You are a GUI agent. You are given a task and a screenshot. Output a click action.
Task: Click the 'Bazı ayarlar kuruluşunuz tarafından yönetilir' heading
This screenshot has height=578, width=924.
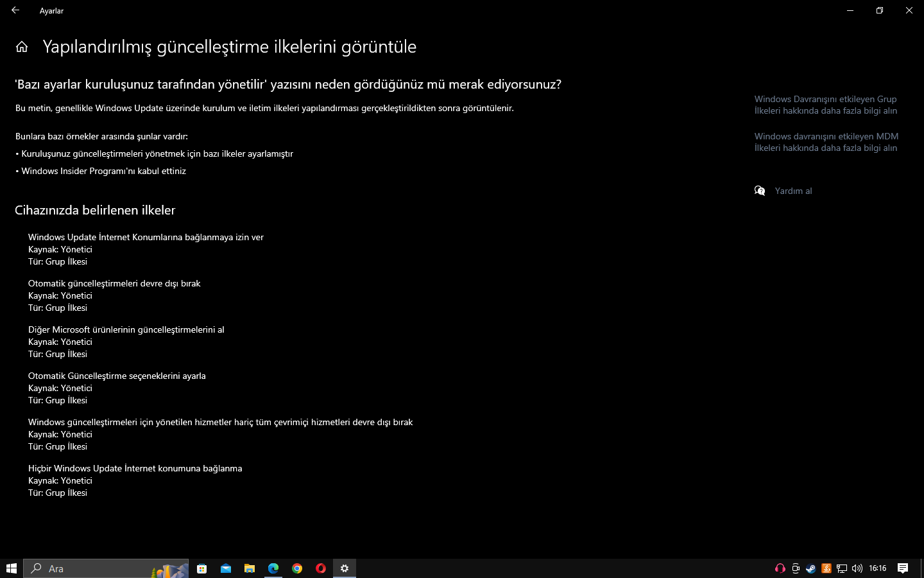288,85
